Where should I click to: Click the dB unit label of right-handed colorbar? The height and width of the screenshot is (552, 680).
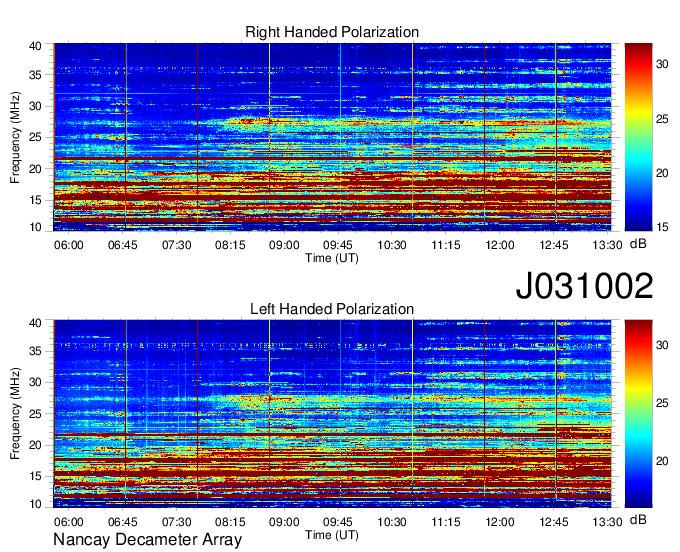[638, 243]
